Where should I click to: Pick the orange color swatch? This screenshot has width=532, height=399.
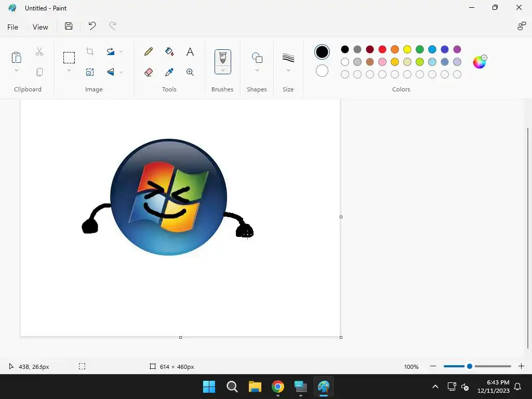(395, 49)
